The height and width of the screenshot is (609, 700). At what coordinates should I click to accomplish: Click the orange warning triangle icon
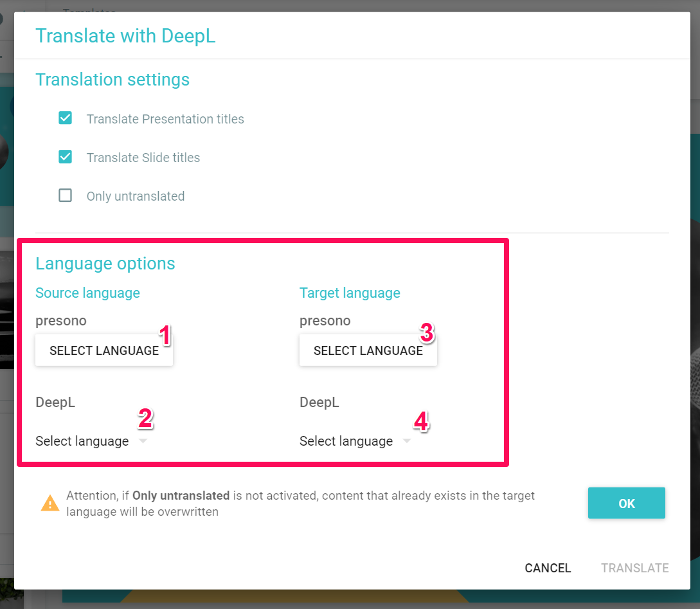coord(50,503)
